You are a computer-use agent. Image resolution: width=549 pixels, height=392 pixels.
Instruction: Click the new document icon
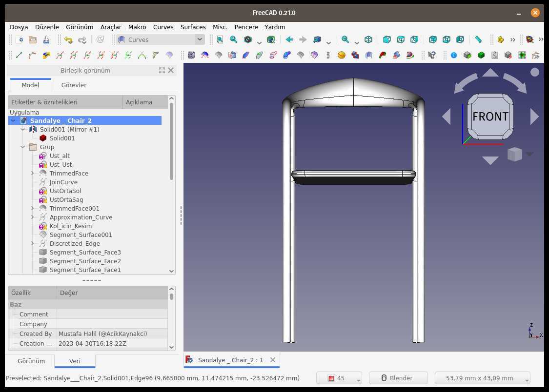[20, 39]
